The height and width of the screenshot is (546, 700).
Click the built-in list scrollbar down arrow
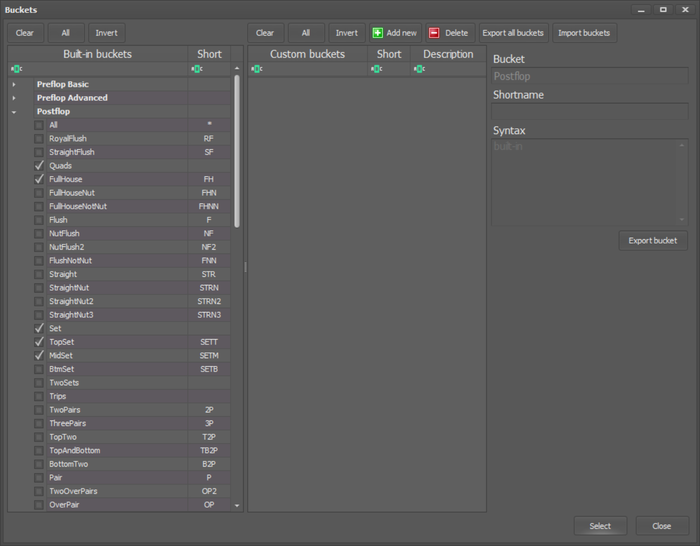pos(237,506)
